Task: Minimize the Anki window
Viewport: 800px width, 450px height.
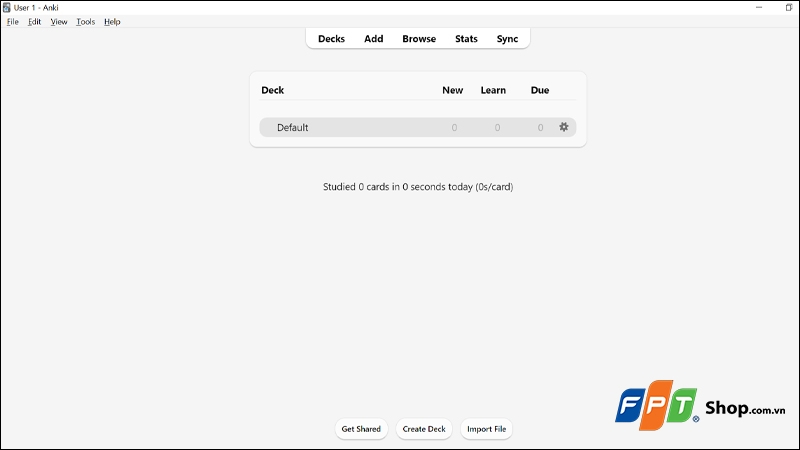Action: [x=759, y=7]
